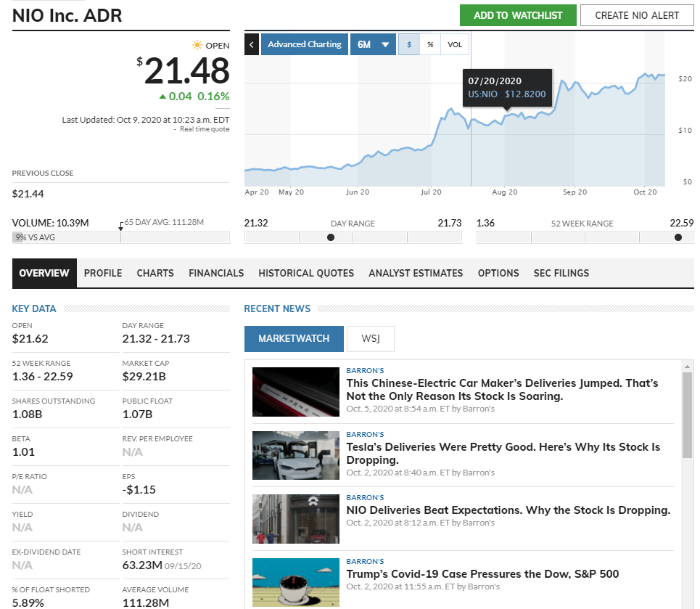Click the Sep 20 label on chart axis
This screenshot has height=609, width=700.
575,192
